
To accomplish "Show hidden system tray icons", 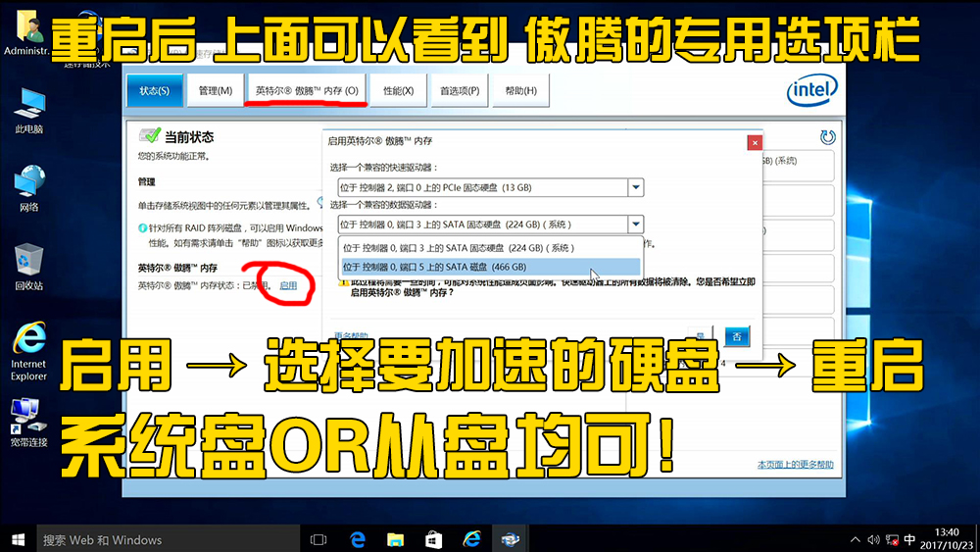I will (855, 540).
